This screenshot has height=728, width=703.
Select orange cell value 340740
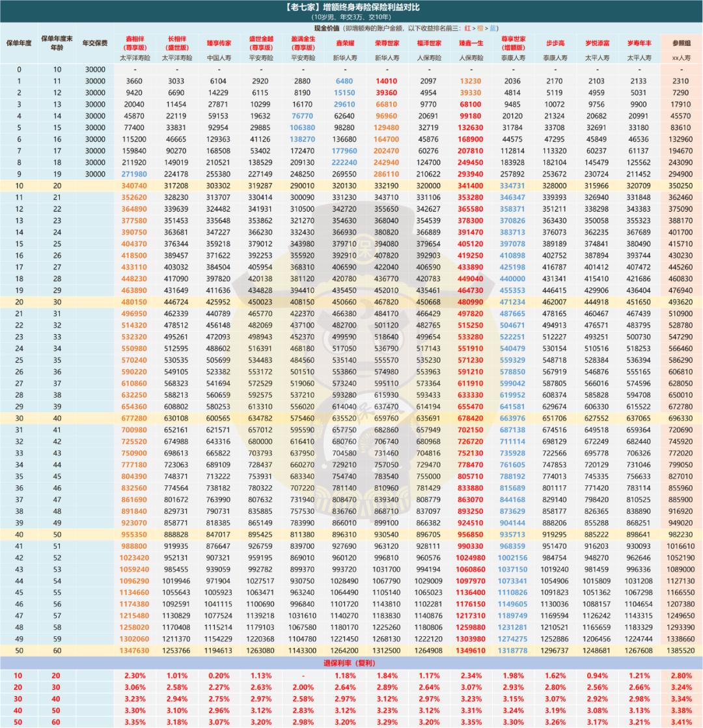[134, 186]
